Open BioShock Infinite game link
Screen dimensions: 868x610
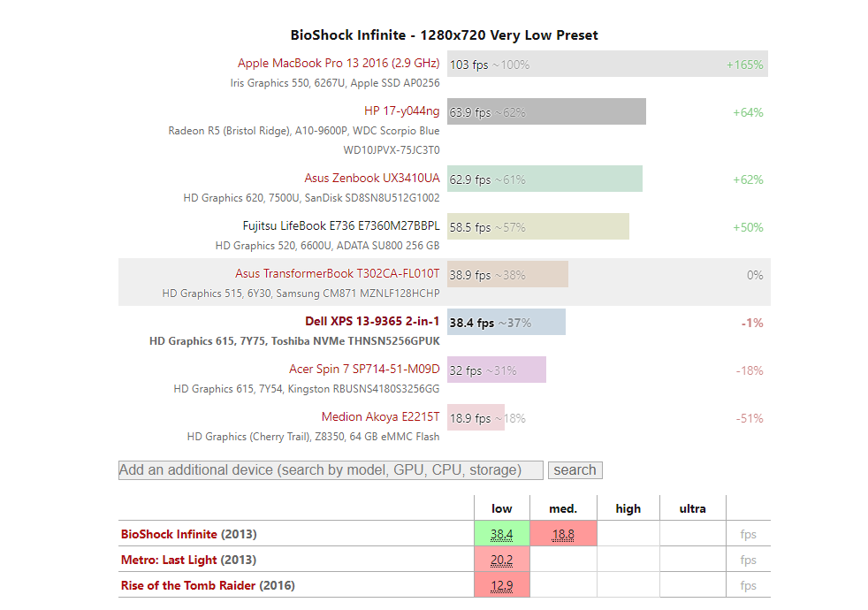click(x=169, y=534)
